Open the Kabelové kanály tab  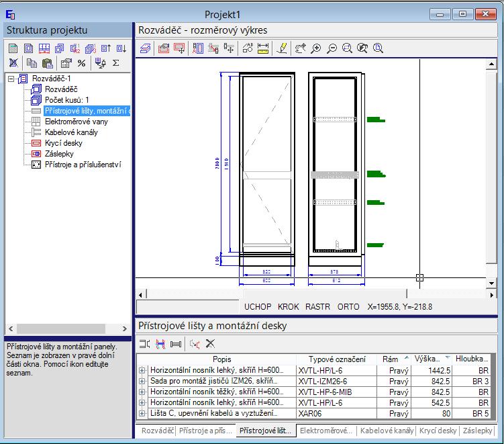point(387,431)
